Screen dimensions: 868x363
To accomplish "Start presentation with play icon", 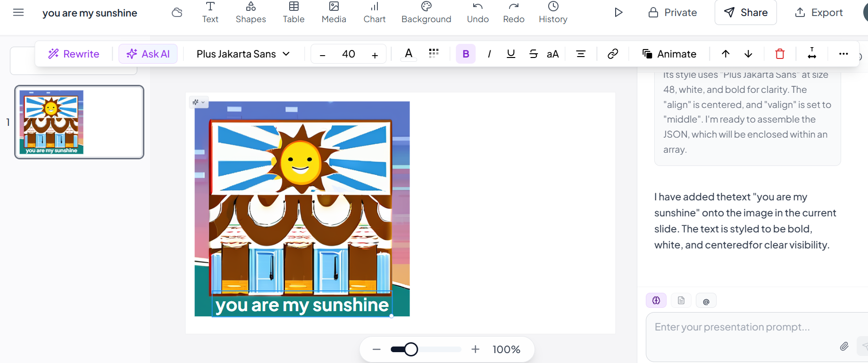I will [618, 12].
